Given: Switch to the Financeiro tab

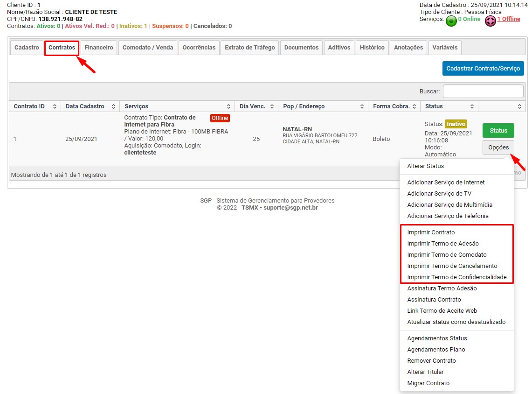Looking at the screenshot, I should click(99, 48).
